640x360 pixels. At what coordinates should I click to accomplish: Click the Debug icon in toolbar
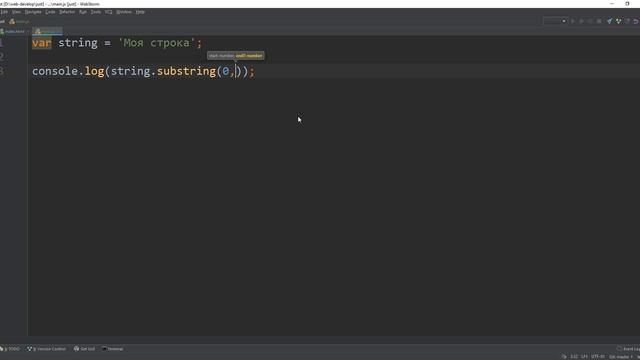582,21
